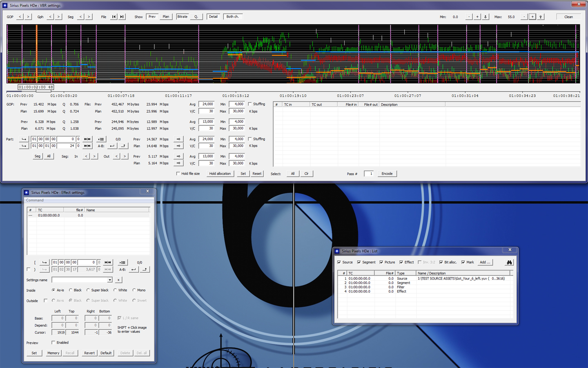Click the arrow next to Plan 14.648 Mbps
Viewport: 588px width, 368px height.
click(178, 146)
